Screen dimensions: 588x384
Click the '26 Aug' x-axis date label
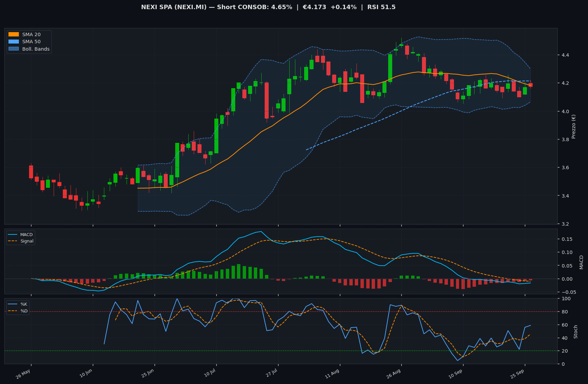point(394,374)
